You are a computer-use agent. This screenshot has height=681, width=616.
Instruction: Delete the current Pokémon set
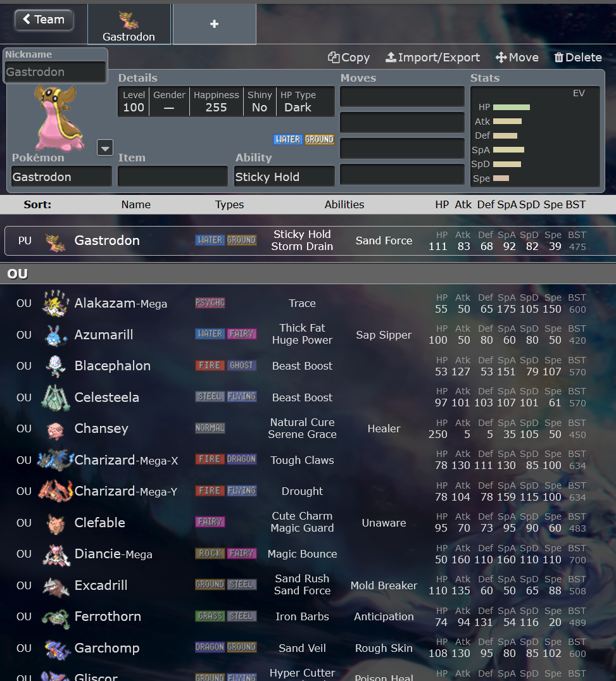(578, 58)
